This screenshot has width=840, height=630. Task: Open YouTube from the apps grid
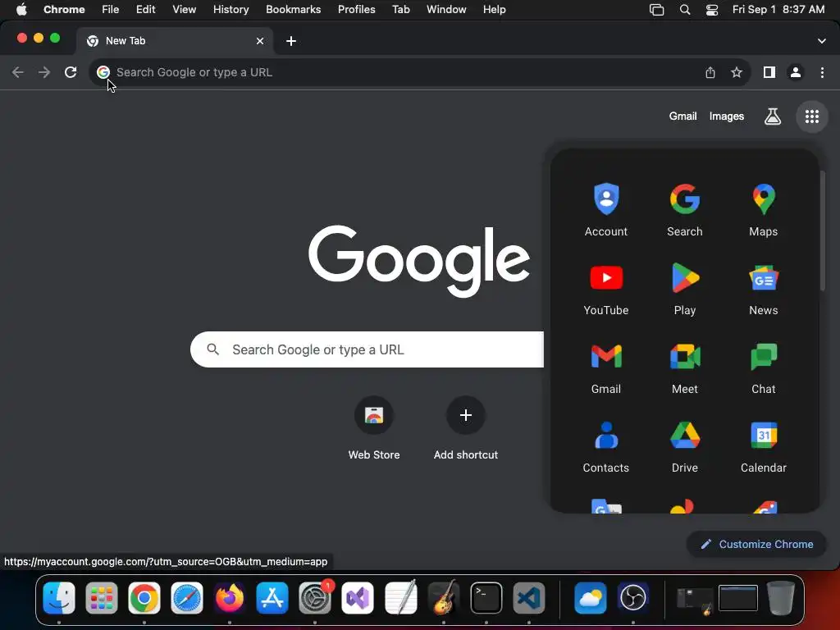(x=606, y=289)
